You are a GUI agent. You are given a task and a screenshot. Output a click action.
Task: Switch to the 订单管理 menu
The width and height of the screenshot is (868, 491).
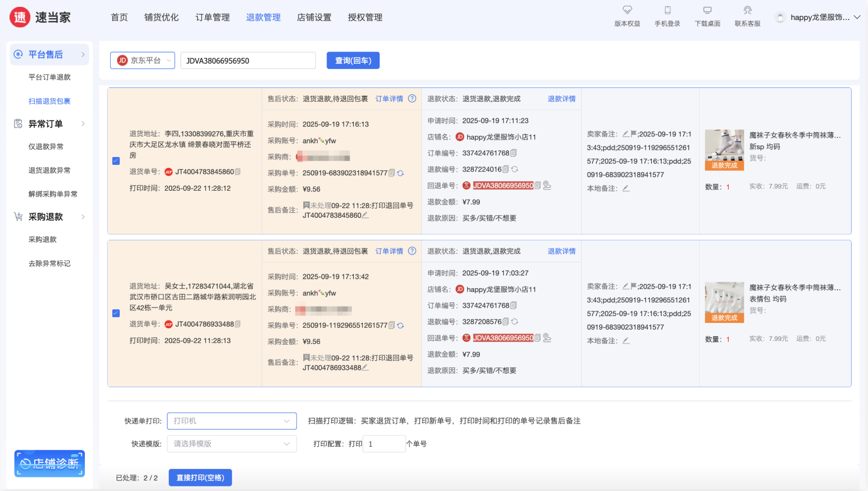(x=213, y=17)
